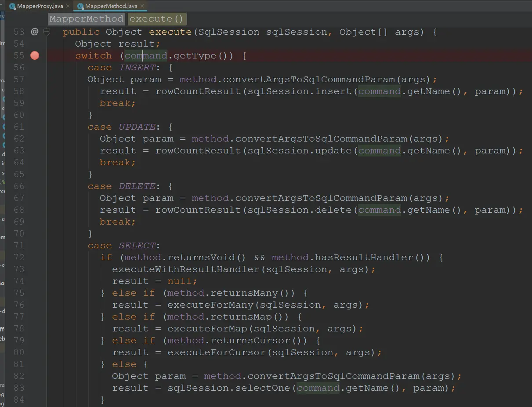The height and width of the screenshot is (407, 532).
Task: Click the execute() breadcrumb
Action: [157, 19]
